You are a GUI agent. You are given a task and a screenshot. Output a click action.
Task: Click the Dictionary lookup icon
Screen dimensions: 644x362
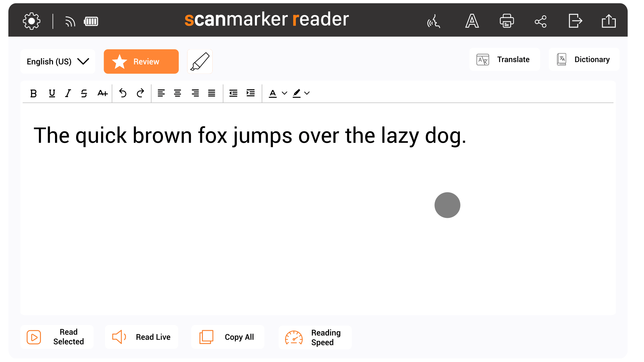click(x=561, y=60)
